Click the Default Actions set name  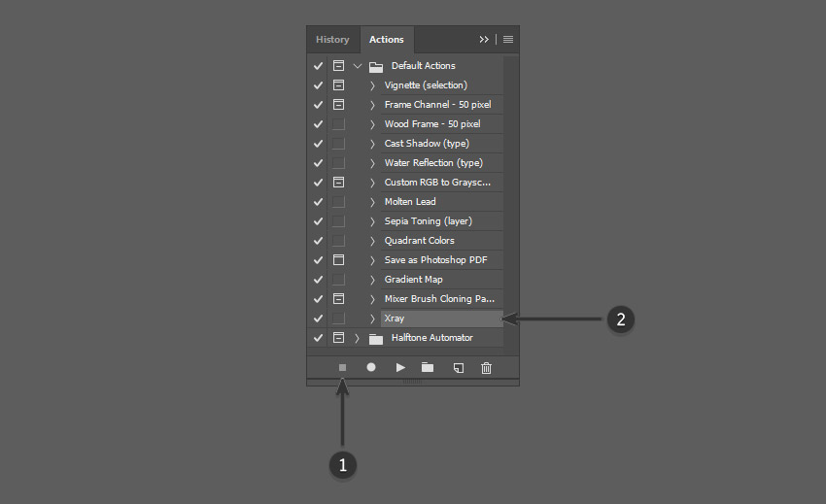424,66
